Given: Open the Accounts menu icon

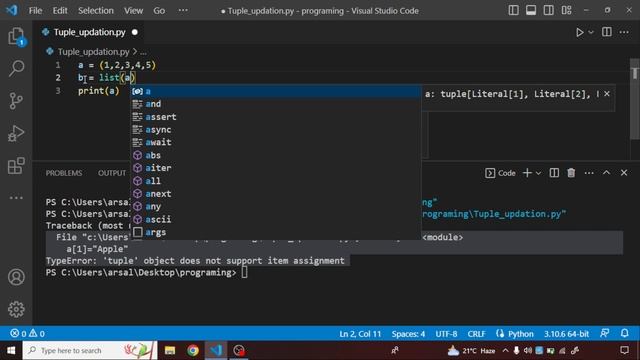Looking at the screenshot, I should [16, 277].
